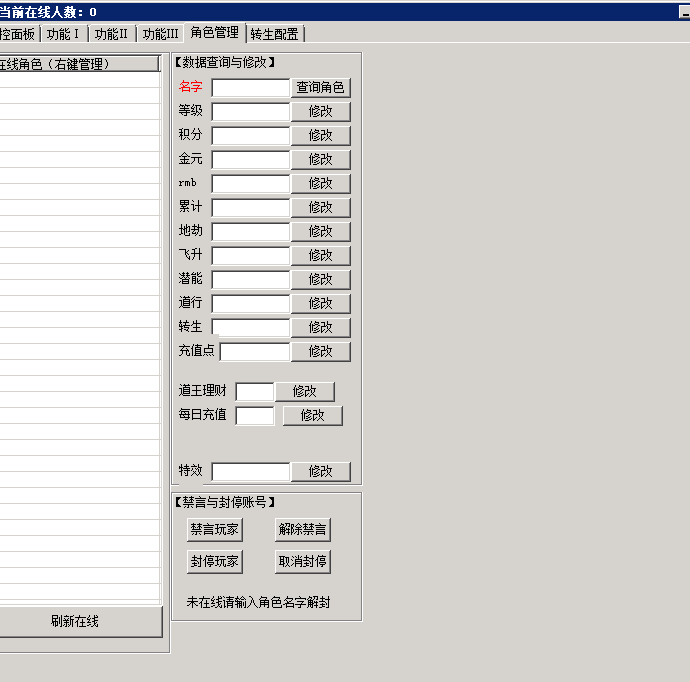This screenshot has width=690, height=682.
Task: Click the 禁言玩家 button
Action: (214, 529)
